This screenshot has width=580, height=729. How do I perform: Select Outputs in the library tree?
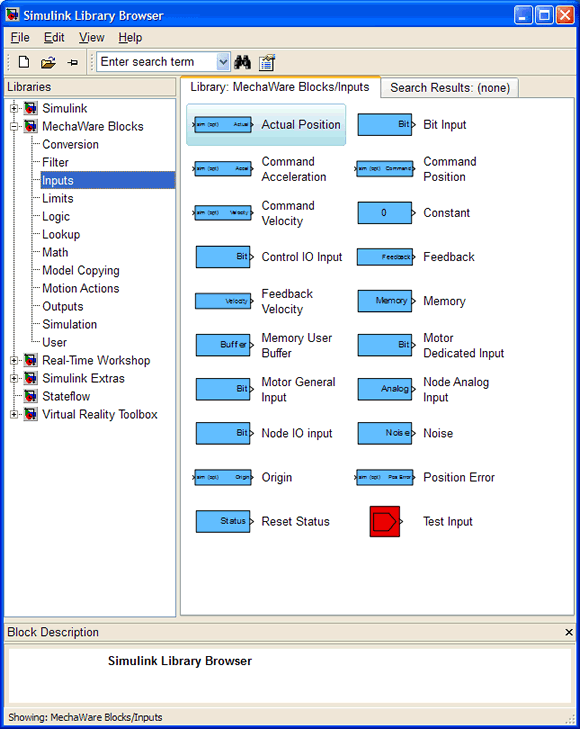63,307
